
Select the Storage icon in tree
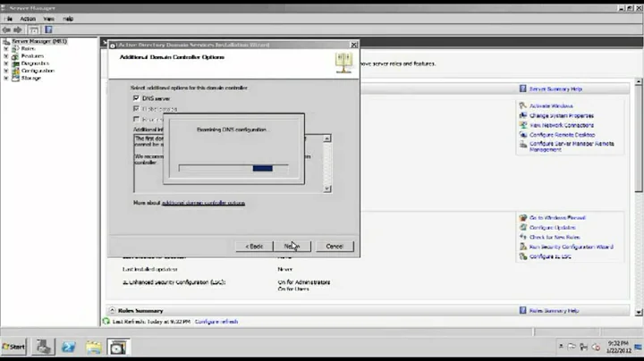tap(15, 78)
